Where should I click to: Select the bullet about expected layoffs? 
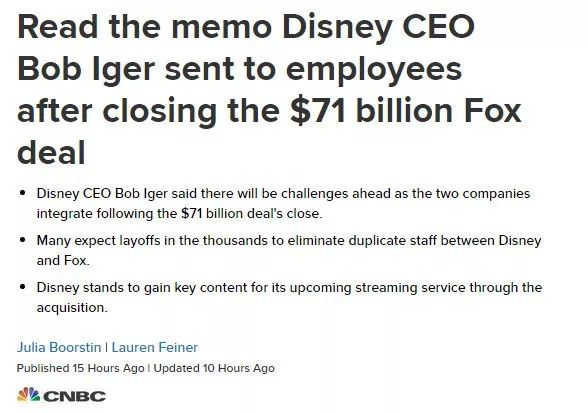(x=289, y=250)
